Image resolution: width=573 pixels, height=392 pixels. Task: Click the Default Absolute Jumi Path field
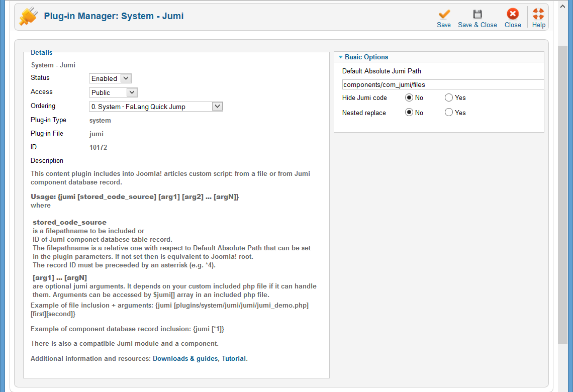pos(443,85)
